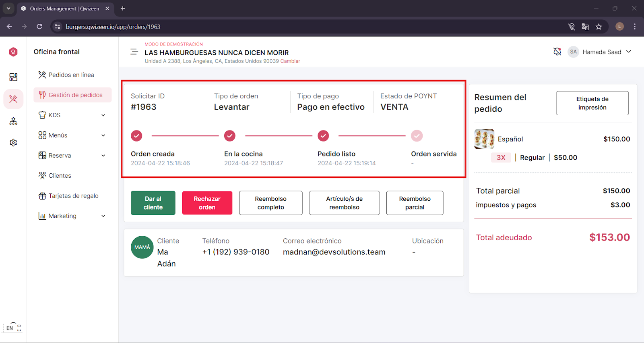Click the Qwizeen logo icon
Viewport: 644px width, 343px height.
tap(13, 52)
